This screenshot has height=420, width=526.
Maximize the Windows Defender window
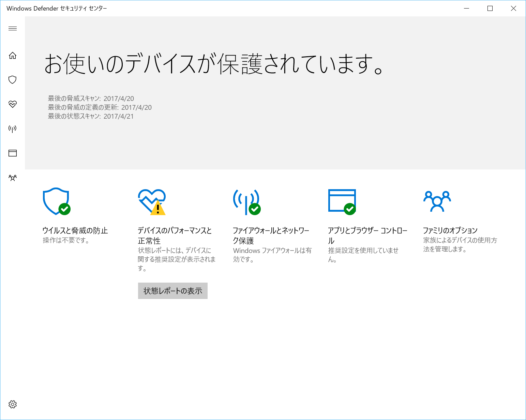490,9
